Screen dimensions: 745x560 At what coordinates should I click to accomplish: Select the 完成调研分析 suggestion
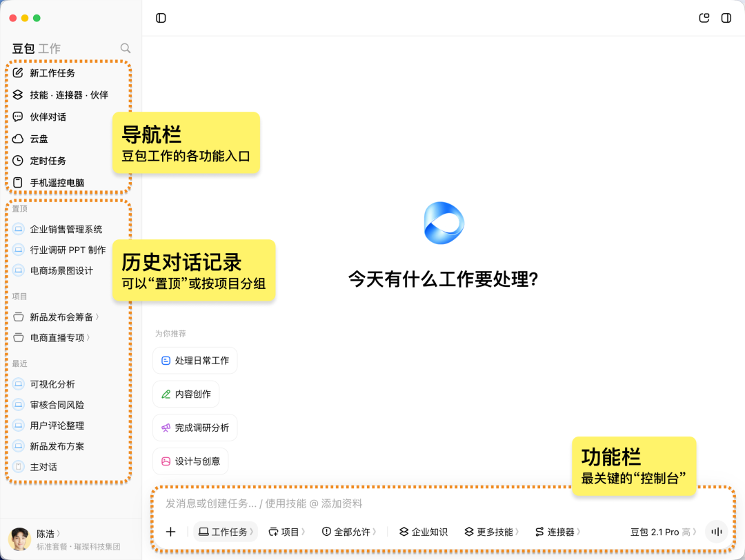pos(195,428)
